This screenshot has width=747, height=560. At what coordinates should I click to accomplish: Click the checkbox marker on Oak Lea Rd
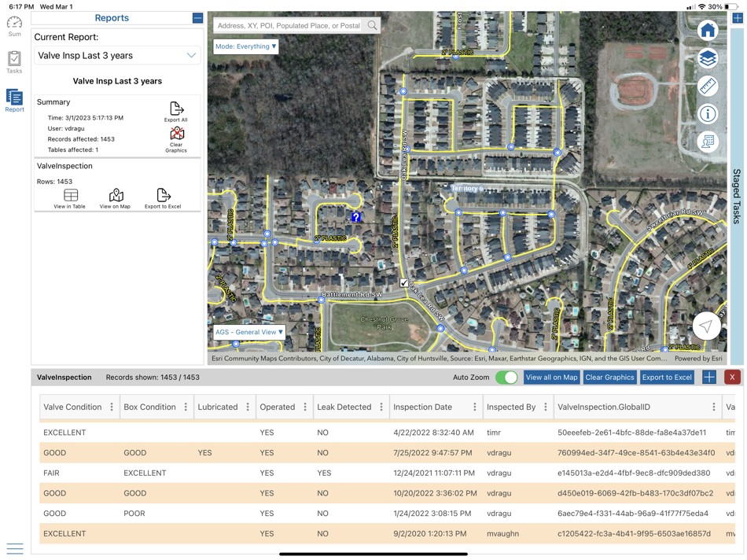click(x=404, y=283)
